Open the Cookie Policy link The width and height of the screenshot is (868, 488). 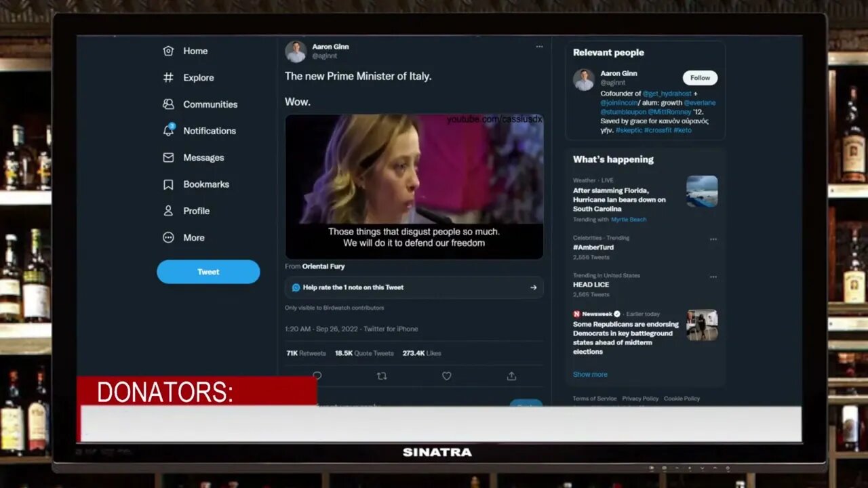point(682,399)
